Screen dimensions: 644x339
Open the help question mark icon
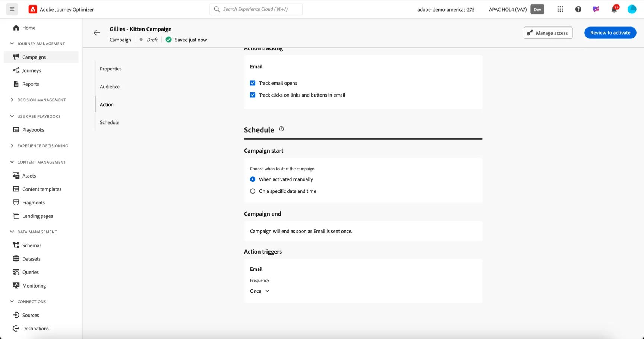click(578, 9)
